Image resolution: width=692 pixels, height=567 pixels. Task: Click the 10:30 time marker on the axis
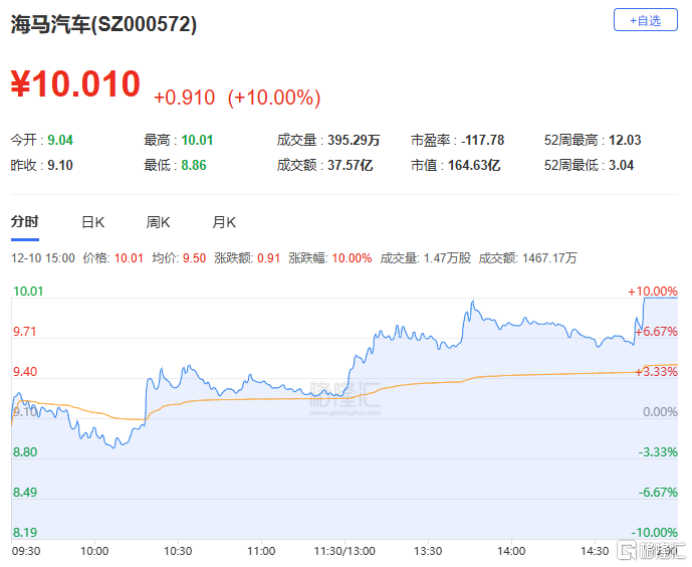[x=178, y=551]
